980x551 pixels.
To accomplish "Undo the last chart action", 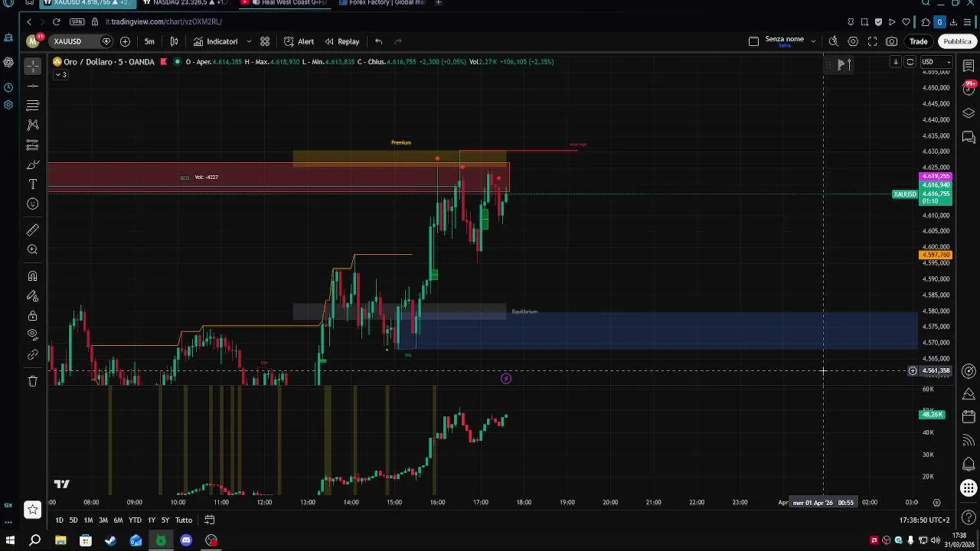I will pos(378,41).
